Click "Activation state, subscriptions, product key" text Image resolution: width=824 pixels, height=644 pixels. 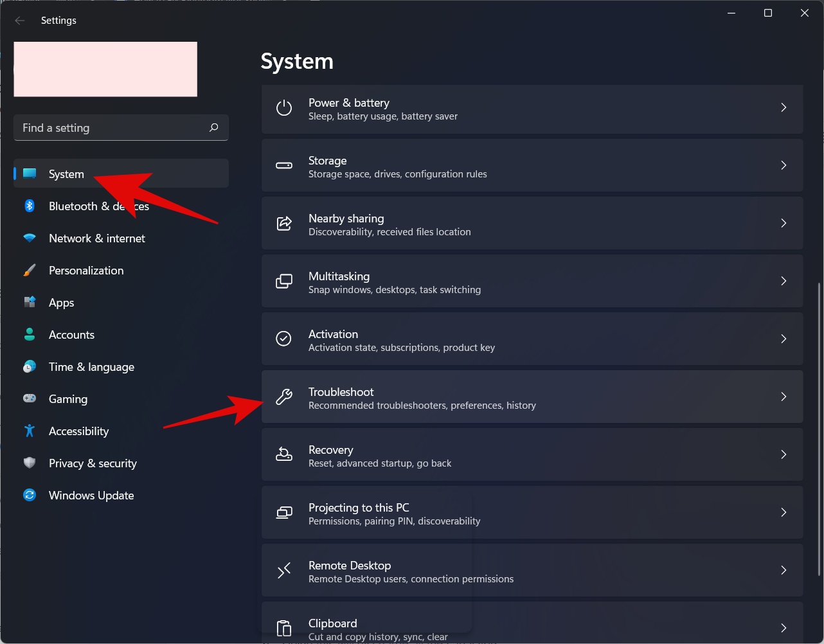click(x=402, y=348)
